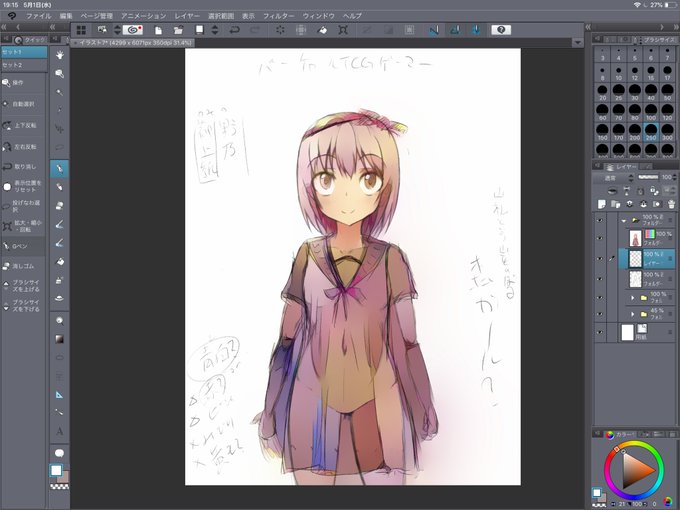Screen dimensions: 680x510
Task: Open the アニメーション menu
Action: pos(144,16)
